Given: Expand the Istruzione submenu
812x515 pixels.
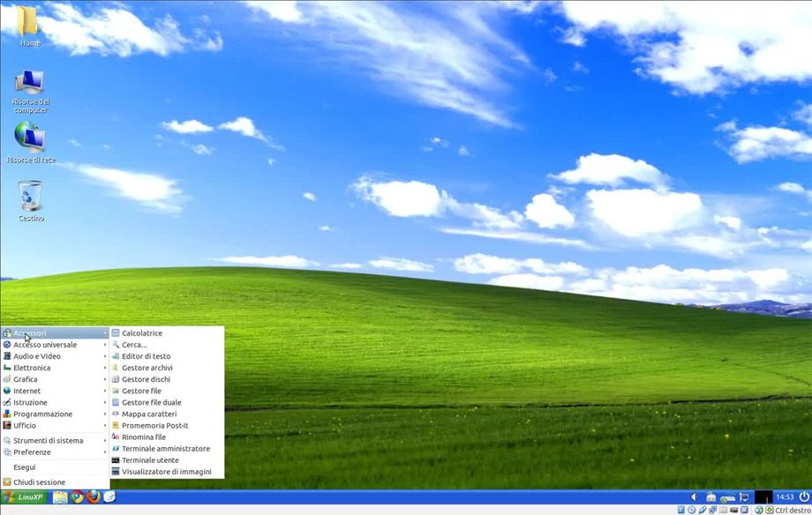Looking at the screenshot, I should point(55,402).
